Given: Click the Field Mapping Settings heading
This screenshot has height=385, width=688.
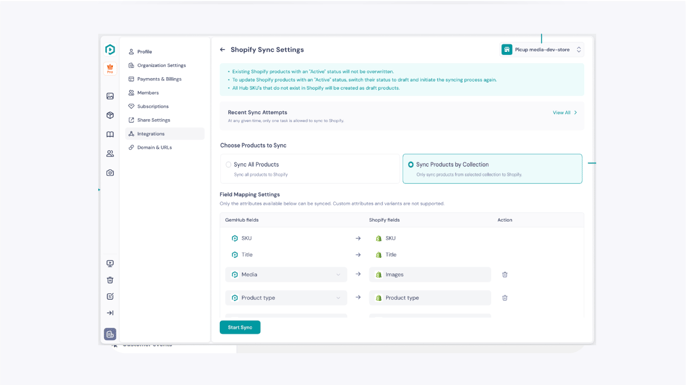Looking at the screenshot, I should pos(250,194).
